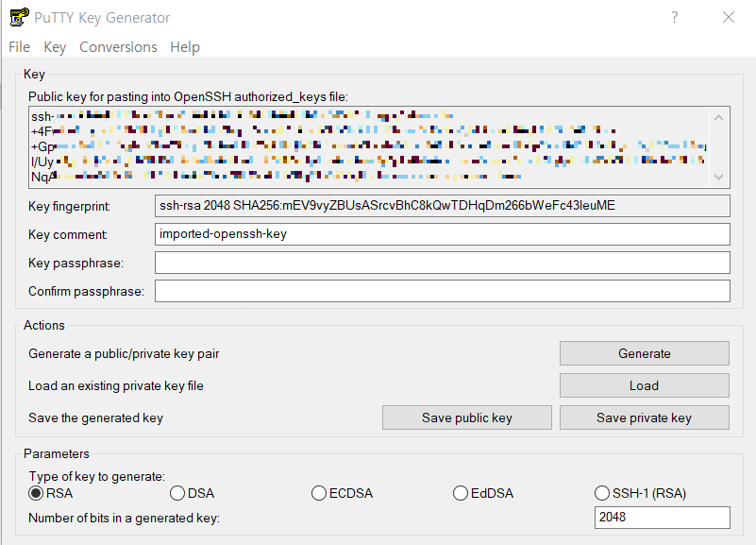Click the PuTTY Key Generator title bar icon
The width and height of the screenshot is (756, 545).
pos(19,17)
